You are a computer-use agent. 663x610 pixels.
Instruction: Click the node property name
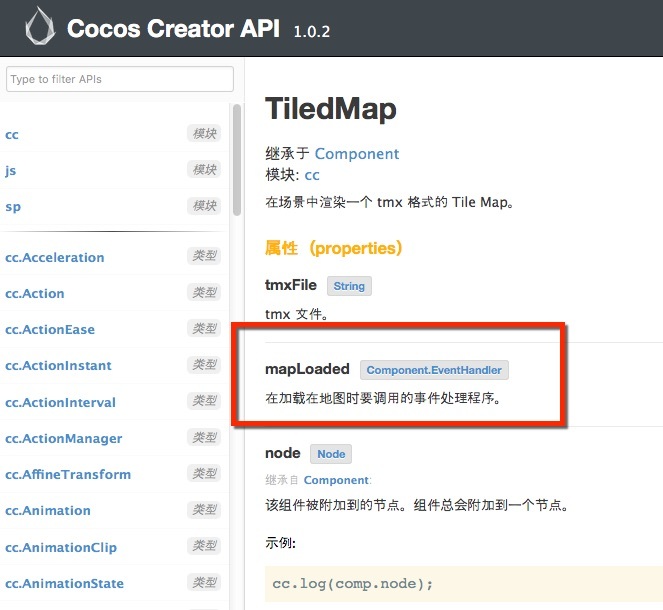click(282, 453)
